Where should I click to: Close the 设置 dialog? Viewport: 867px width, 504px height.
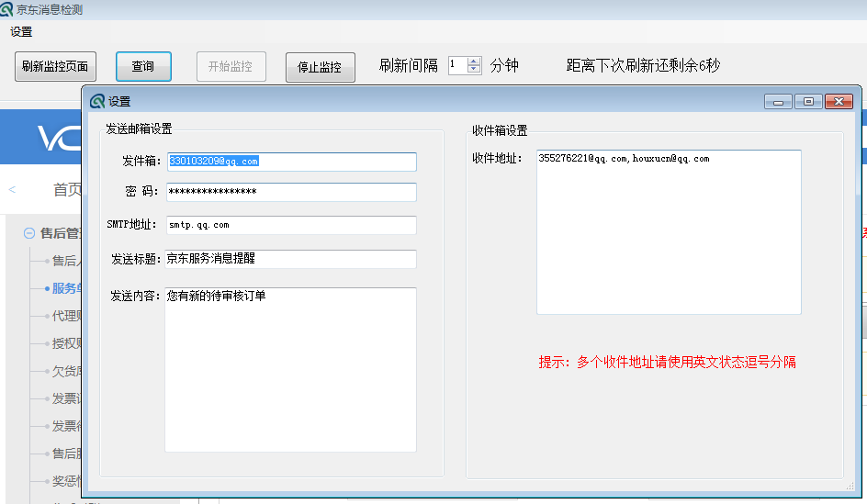coord(839,102)
